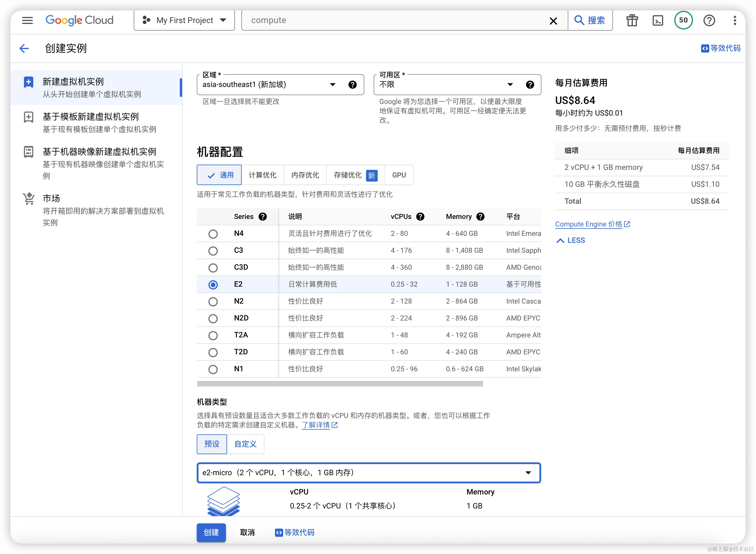Open the Compute Engine 价格 link
The height and width of the screenshot is (554, 756).
(589, 224)
